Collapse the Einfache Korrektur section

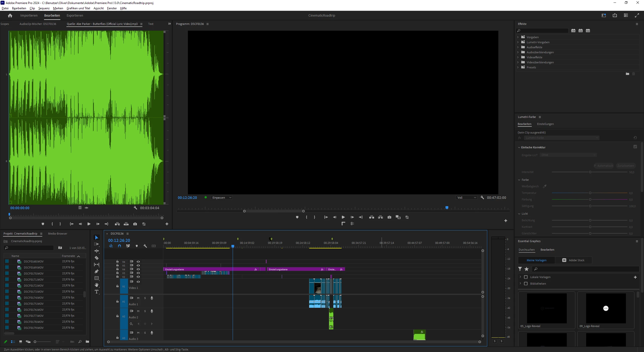click(519, 147)
